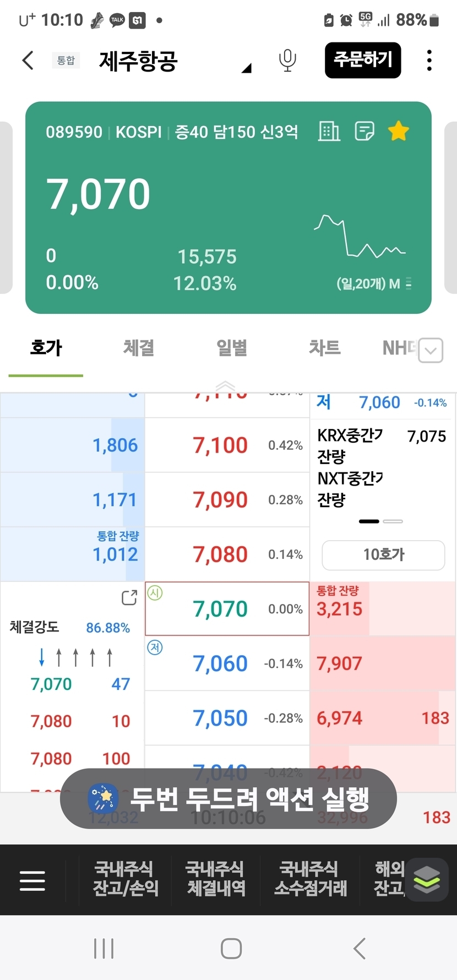Toggle the 통합 market badge

pyautogui.click(x=66, y=60)
